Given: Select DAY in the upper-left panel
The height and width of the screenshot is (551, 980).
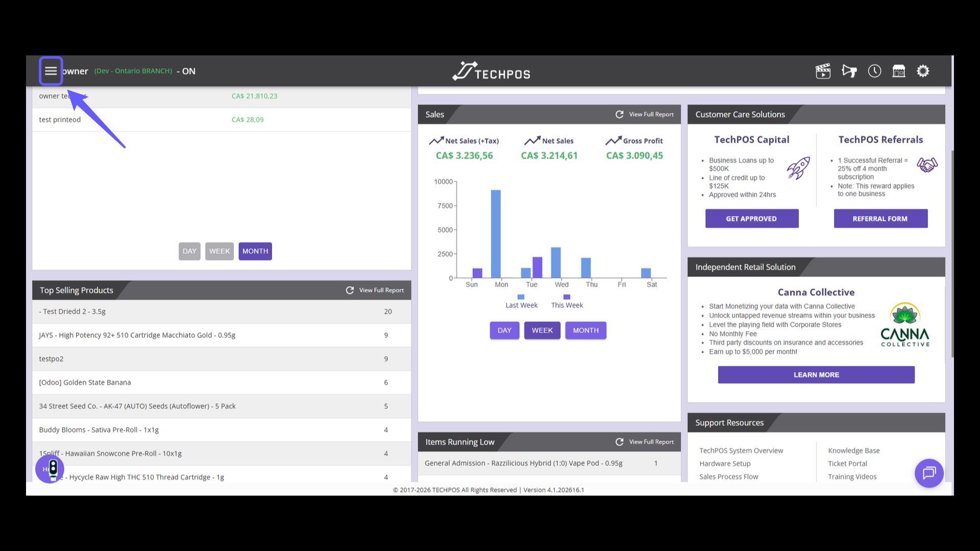Looking at the screenshot, I should pyautogui.click(x=189, y=251).
